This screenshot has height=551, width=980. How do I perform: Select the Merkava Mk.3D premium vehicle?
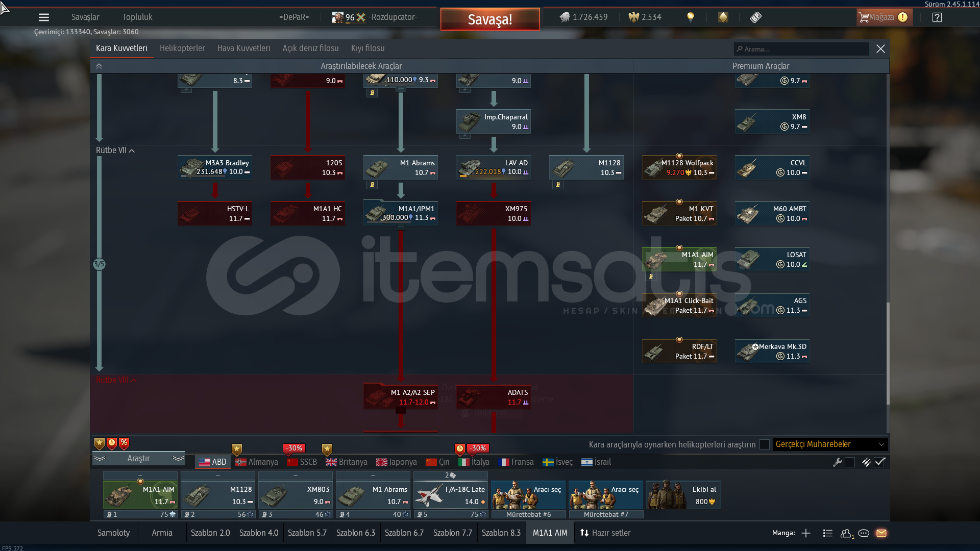click(772, 351)
